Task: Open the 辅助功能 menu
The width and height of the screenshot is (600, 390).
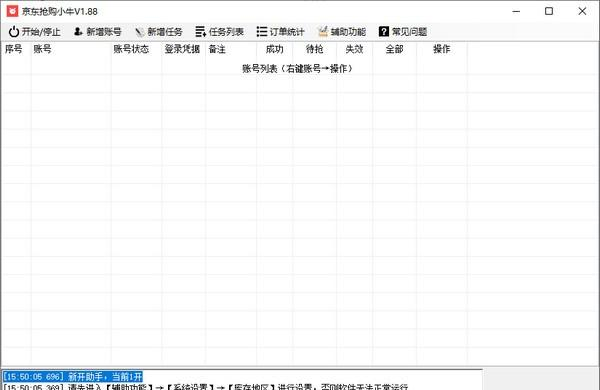Action: pyautogui.click(x=342, y=32)
